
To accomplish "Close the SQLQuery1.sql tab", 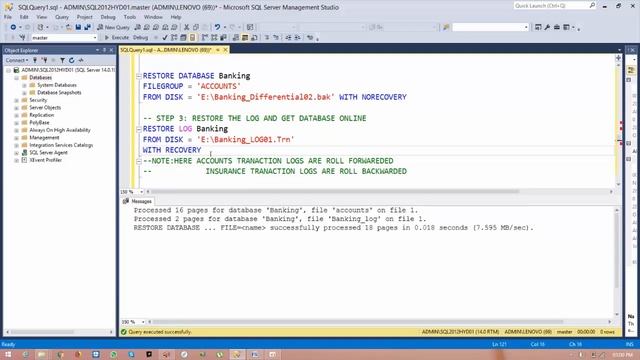I will [225, 50].
